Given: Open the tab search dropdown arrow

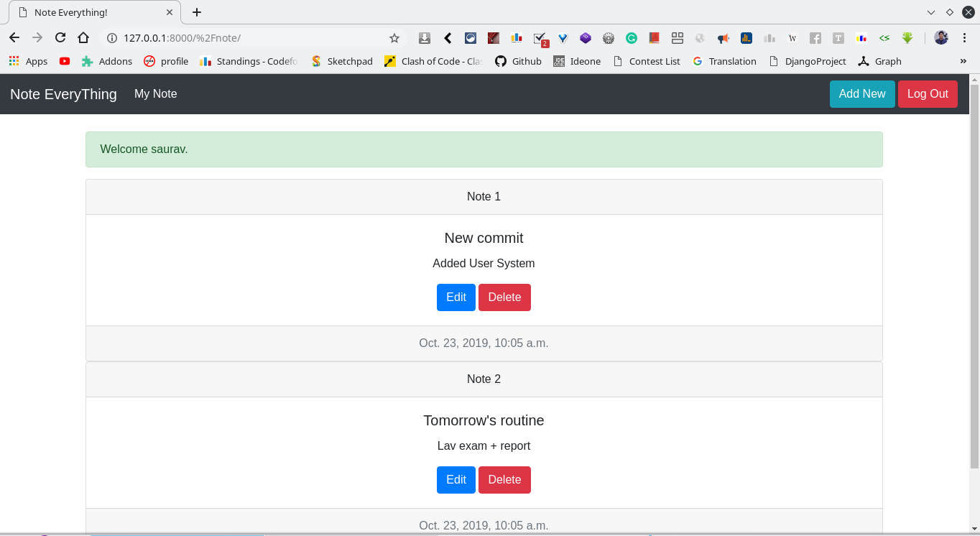Looking at the screenshot, I should tap(931, 12).
